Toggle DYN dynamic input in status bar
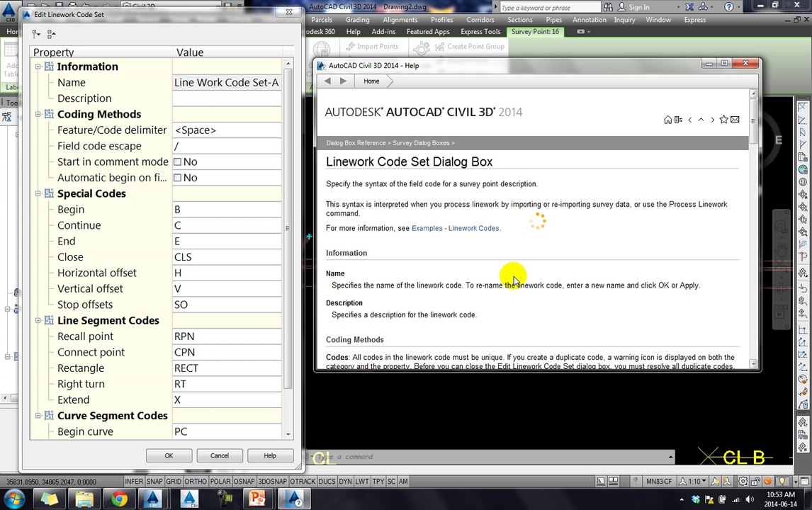 [345, 481]
